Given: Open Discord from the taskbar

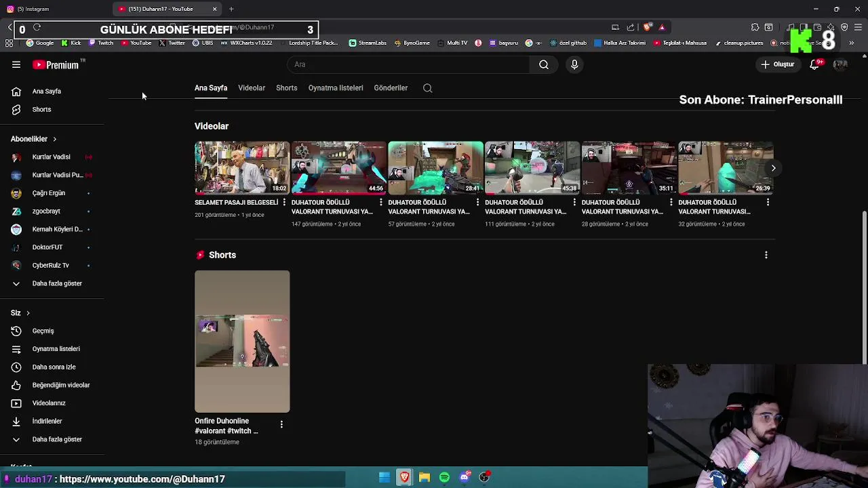Looking at the screenshot, I should pos(465,478).
